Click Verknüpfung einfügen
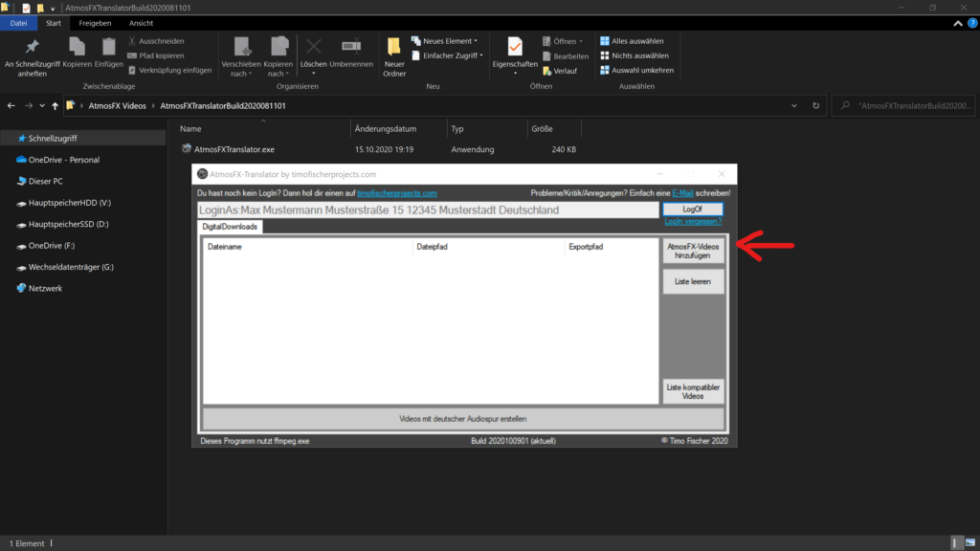The image size is (980, 551). point(169,70)
